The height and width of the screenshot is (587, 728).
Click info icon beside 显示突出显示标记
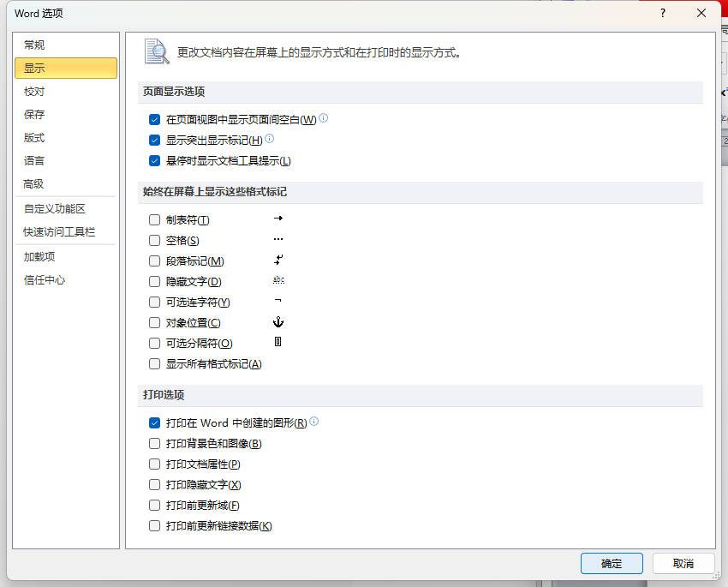point(269,138)
